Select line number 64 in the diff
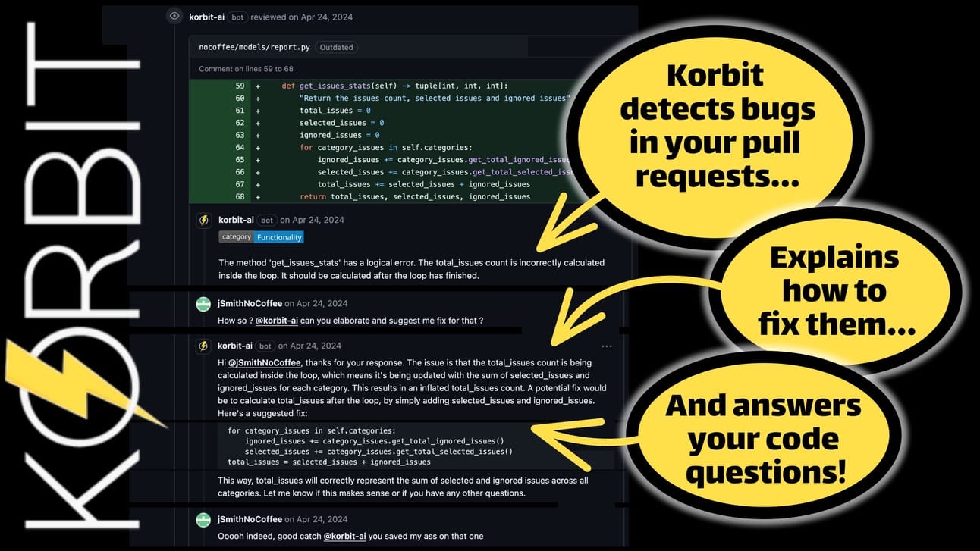Screen dimensions: 980x551 pos(240,147)
